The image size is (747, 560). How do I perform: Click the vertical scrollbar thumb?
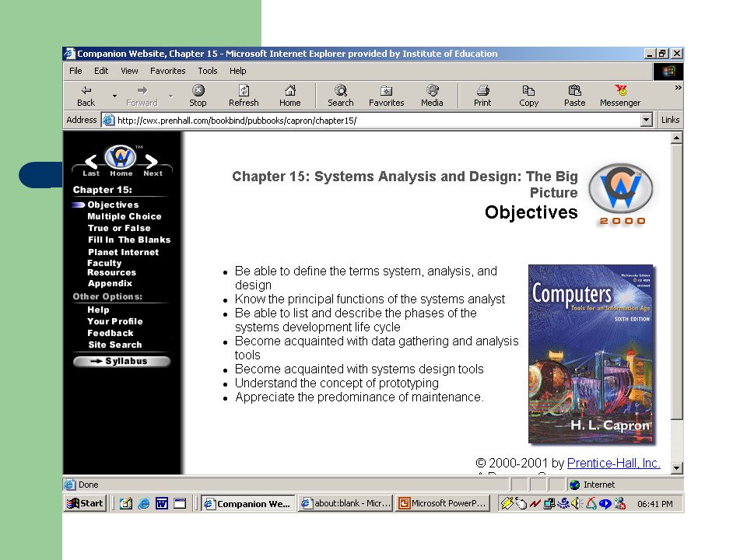(x=676, y=282)
